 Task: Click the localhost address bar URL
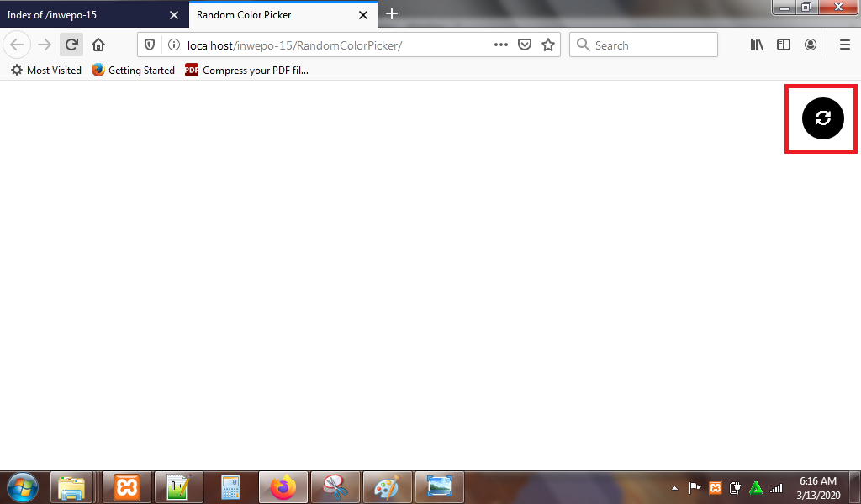(x=294, y=45)
